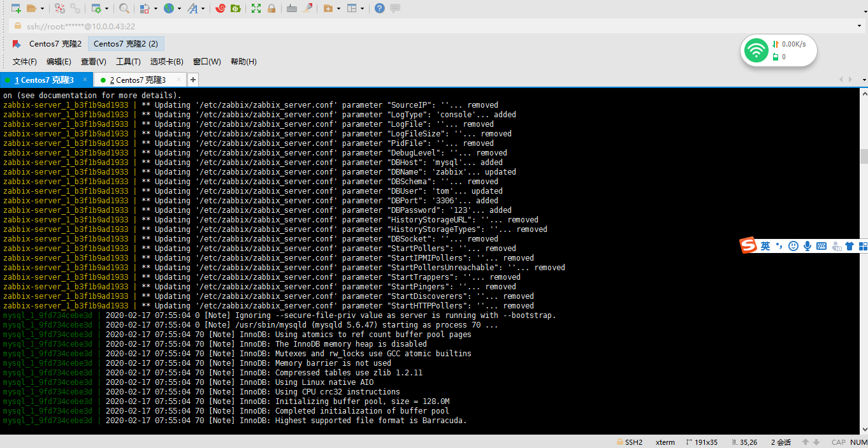This screenshot has height=448, width=868.
Task: Click the tab list dropdown arrow at right
Action: pos(864,80)
